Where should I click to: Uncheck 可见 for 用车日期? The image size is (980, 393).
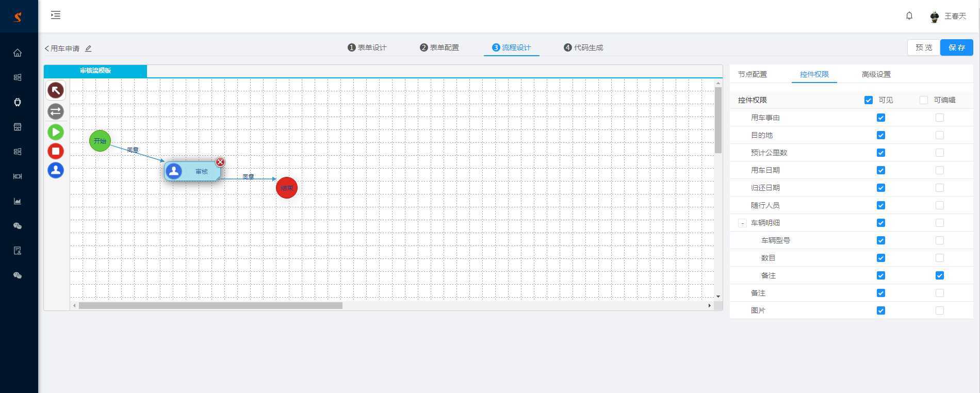click(881, 170)
